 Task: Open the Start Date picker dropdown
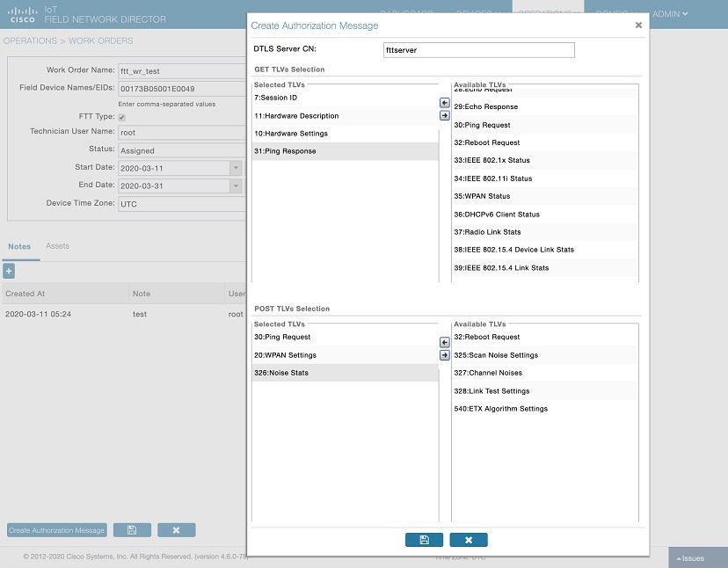coord(235,167)
